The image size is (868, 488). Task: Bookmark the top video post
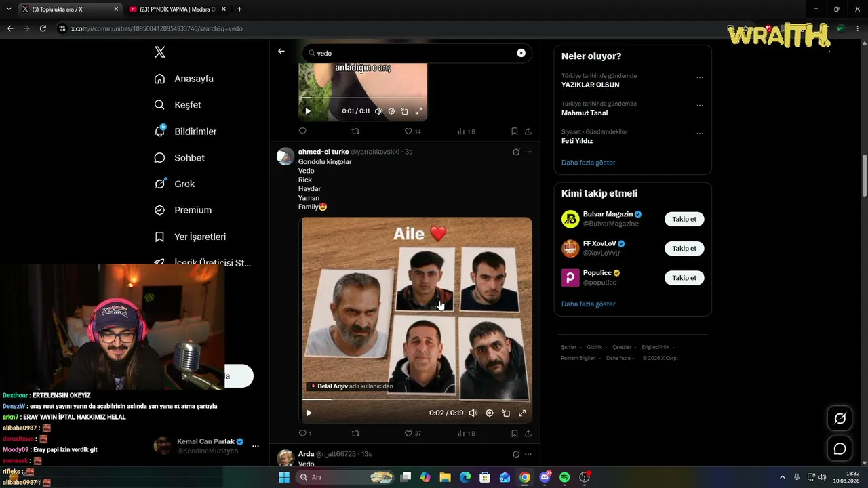click(515, 131)
